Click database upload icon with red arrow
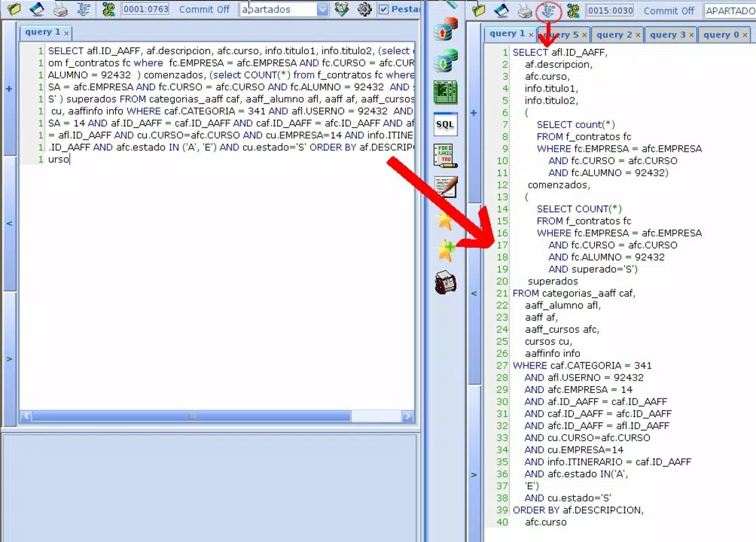 click(446, 29)
